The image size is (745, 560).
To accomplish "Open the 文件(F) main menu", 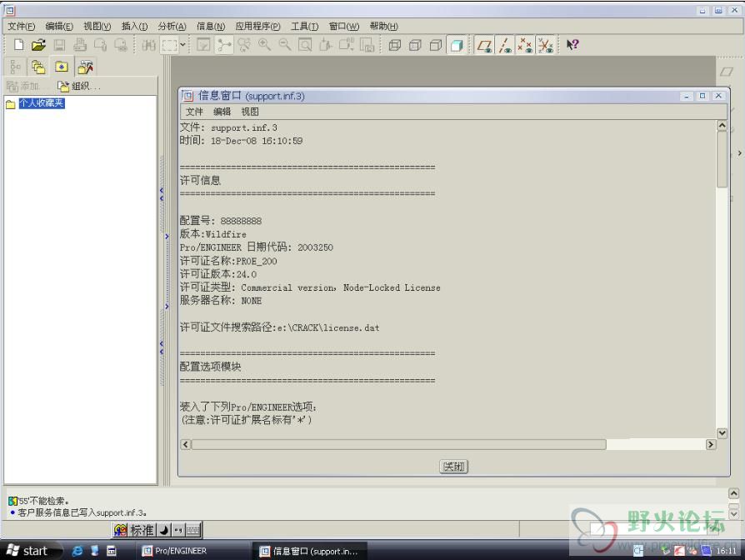I will click(22, 27).
